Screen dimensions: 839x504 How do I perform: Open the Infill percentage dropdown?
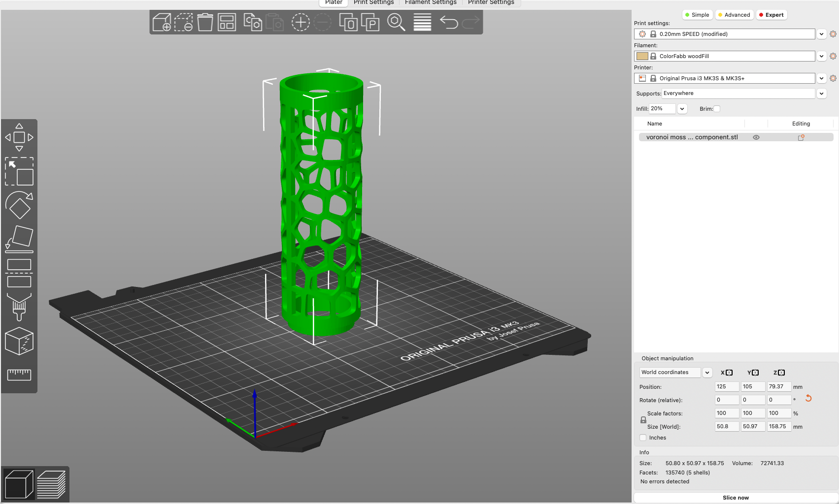[682, 108]
